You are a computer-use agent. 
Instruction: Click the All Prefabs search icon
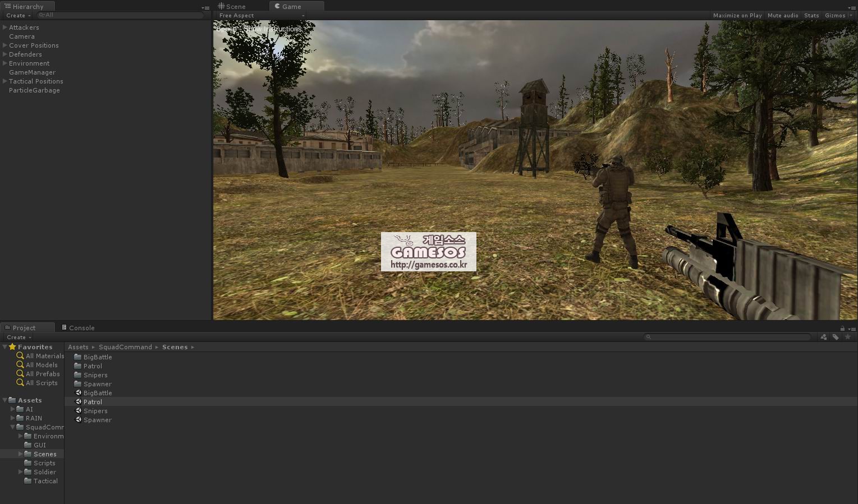[20, 374]
